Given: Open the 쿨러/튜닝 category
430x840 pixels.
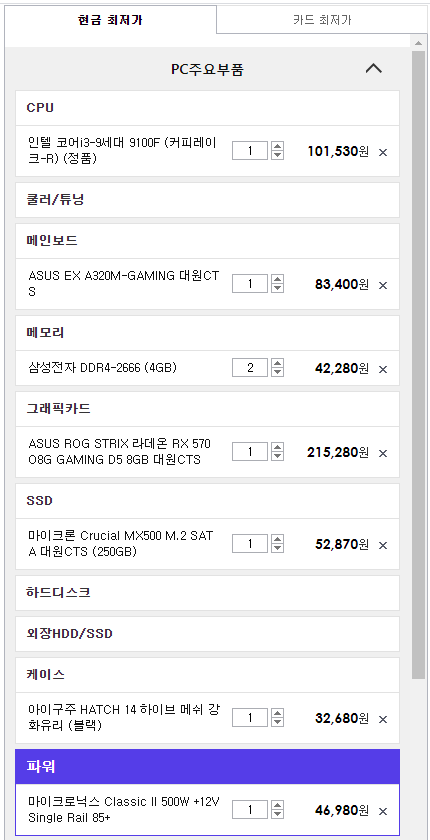Looking at the screenshot, I should pos(207,200).
